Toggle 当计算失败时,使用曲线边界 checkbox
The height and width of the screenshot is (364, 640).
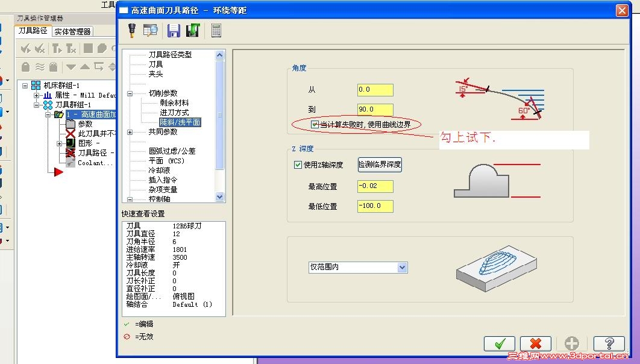coord(315,125)
